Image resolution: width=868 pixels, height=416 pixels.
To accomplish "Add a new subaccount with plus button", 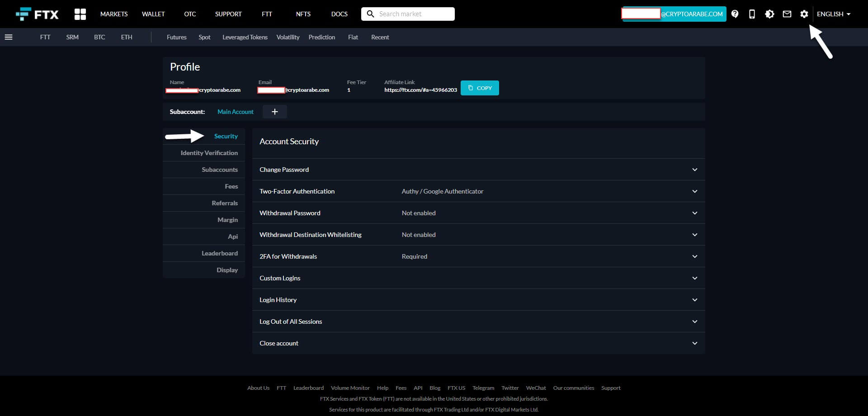I will pos(274,112).
